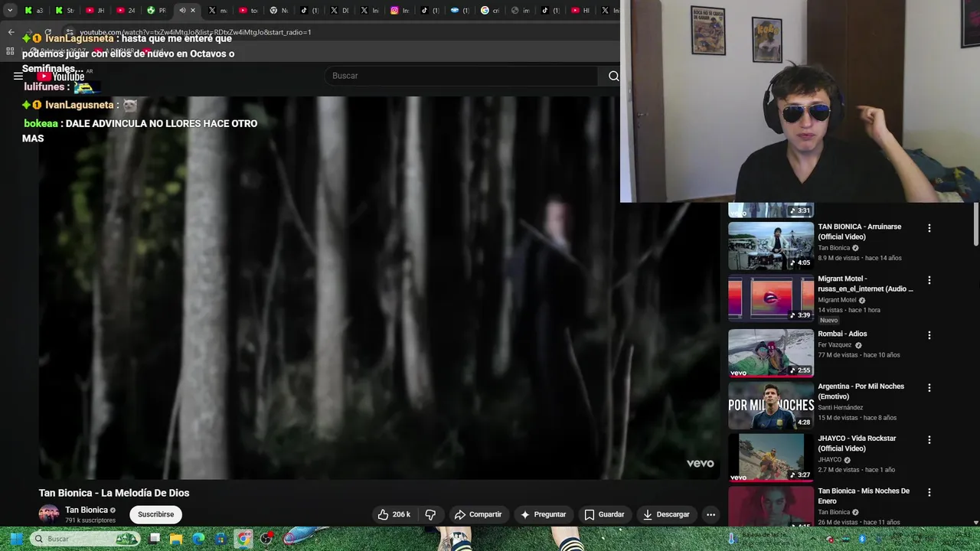Screen dimensions: 980x551
Task: Open the Rombai - Adios thumbnail
Action: coord(770,353)
